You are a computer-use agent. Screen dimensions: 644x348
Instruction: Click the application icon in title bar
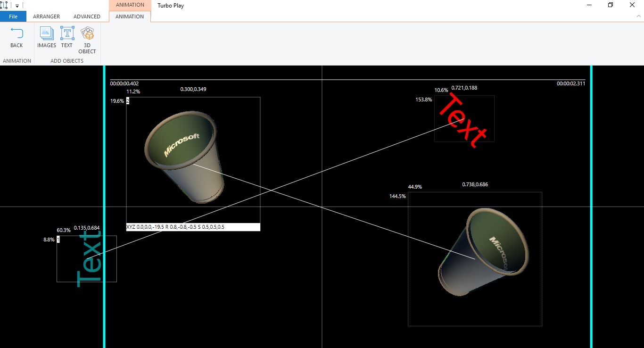(5, 5)
